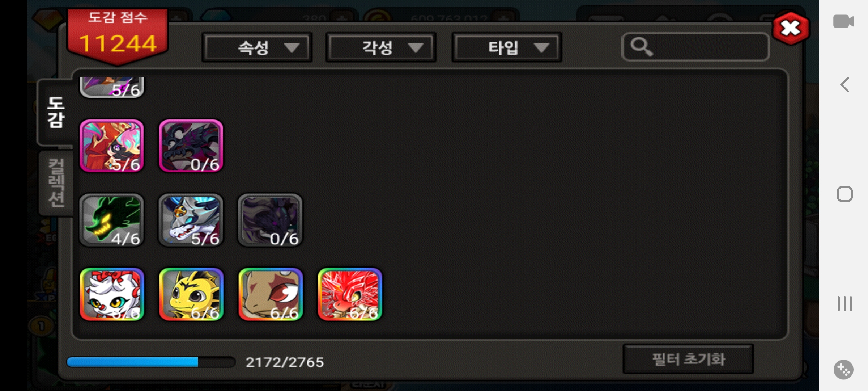868x391 pixels.
Task: Select the red hooded dragon card 5/6
Action: (112, 146)
